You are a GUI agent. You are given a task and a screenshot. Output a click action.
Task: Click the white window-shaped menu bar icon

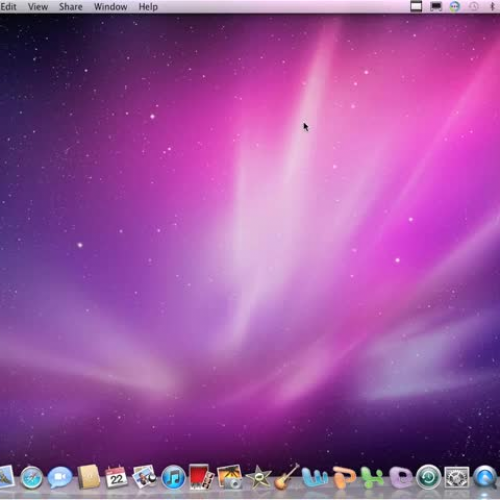pos(416,6)
